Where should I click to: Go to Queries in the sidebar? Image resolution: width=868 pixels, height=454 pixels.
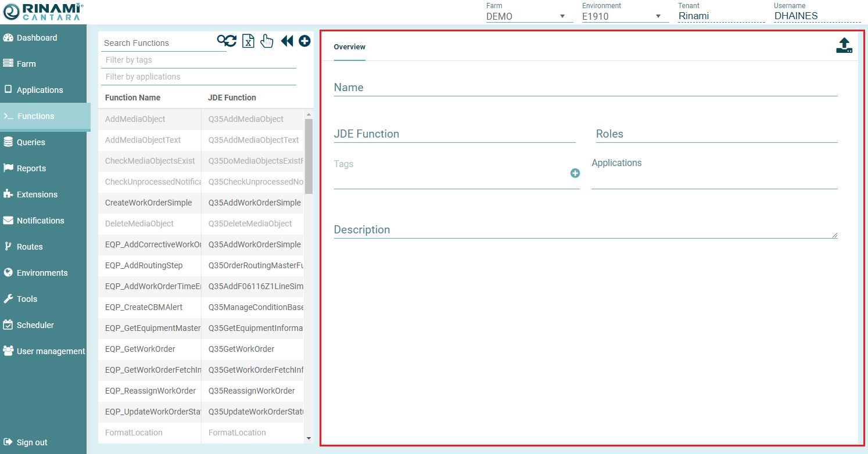(31, 142)
